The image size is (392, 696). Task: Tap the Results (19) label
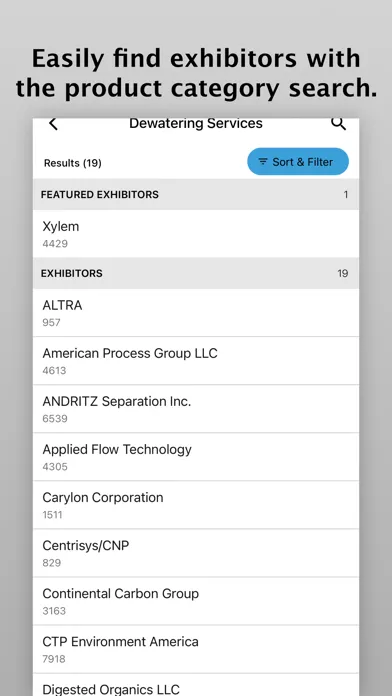(x=73, y=163)
